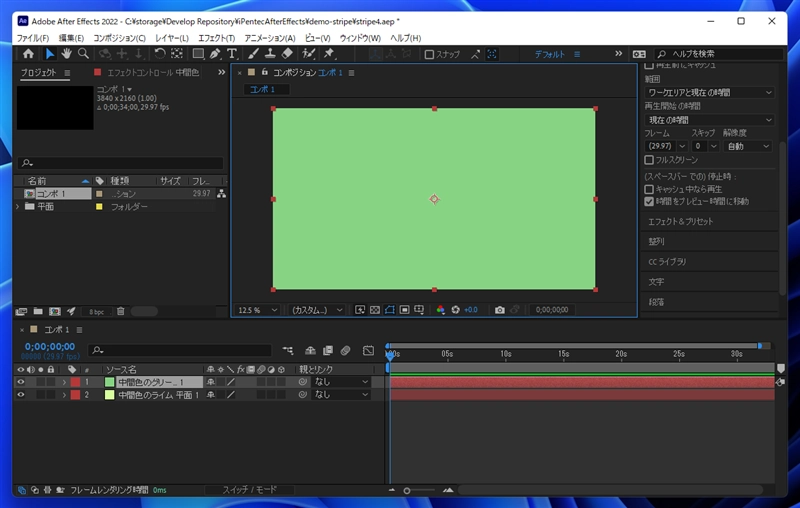Open parent link dropdown for layer 1
This screenshot has width=800, height=508.
point(340,382)
